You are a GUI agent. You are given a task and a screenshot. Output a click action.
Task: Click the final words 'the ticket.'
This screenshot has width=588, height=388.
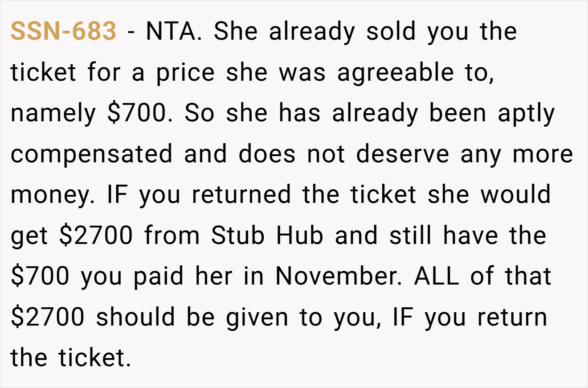[x=71, y=359]
